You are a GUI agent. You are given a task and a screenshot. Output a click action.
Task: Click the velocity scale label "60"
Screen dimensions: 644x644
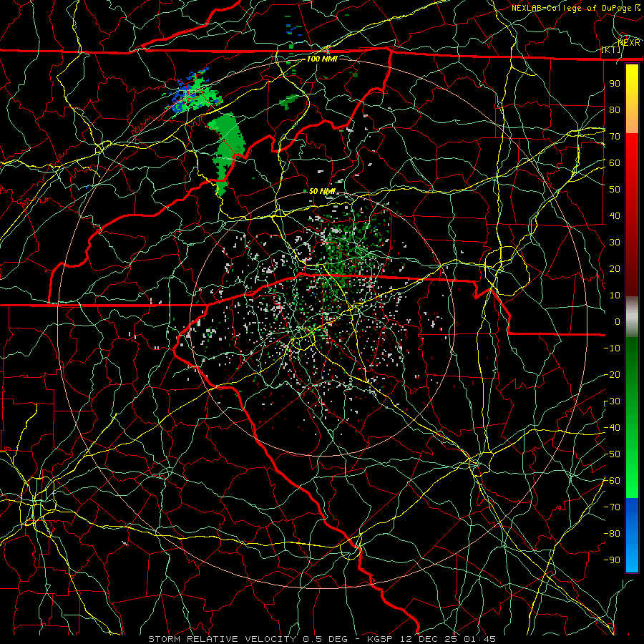pos(615,163)
